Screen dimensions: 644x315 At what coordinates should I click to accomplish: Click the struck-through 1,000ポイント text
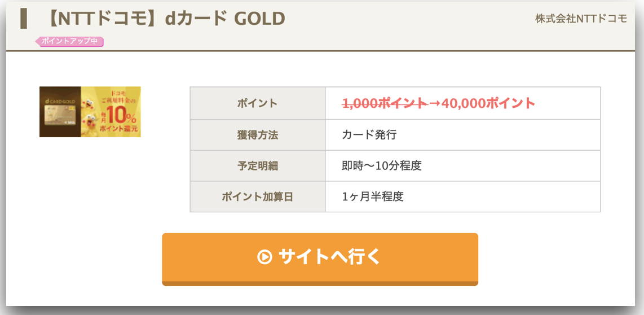(384, 103)
